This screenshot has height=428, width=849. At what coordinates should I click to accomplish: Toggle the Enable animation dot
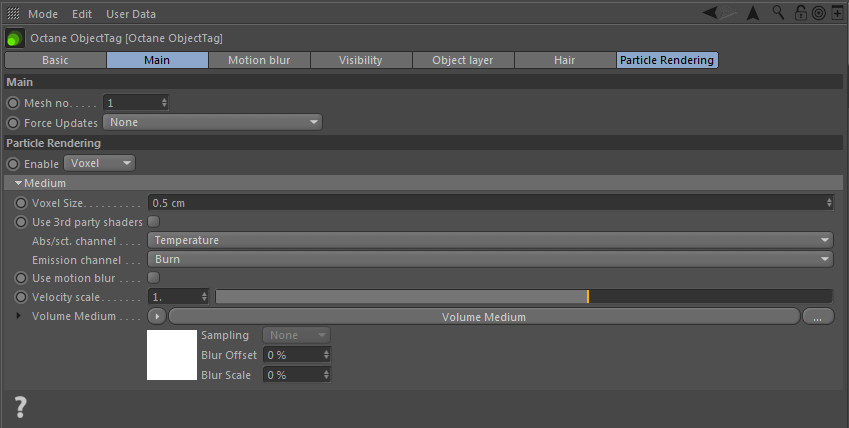(x=13, y=164)
